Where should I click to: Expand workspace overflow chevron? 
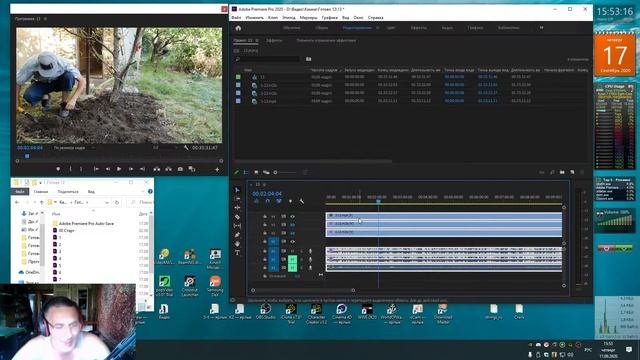click(x=542, y=28)
